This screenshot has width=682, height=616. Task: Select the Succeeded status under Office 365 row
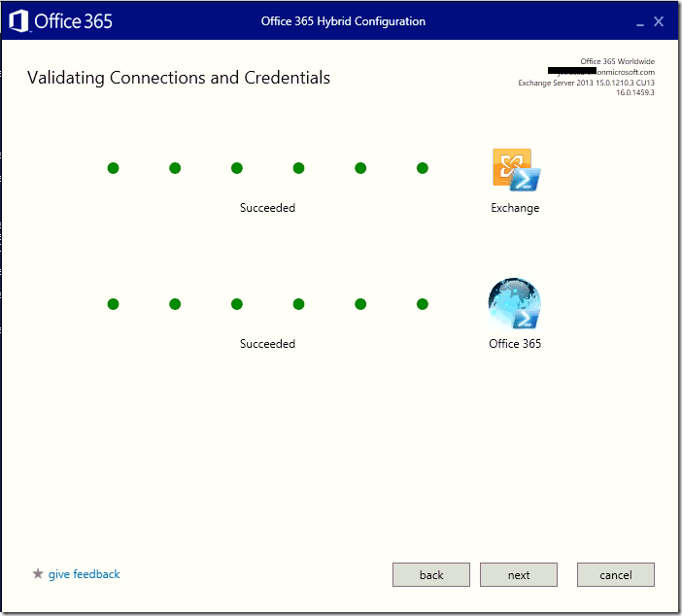[x=267, y=344]
